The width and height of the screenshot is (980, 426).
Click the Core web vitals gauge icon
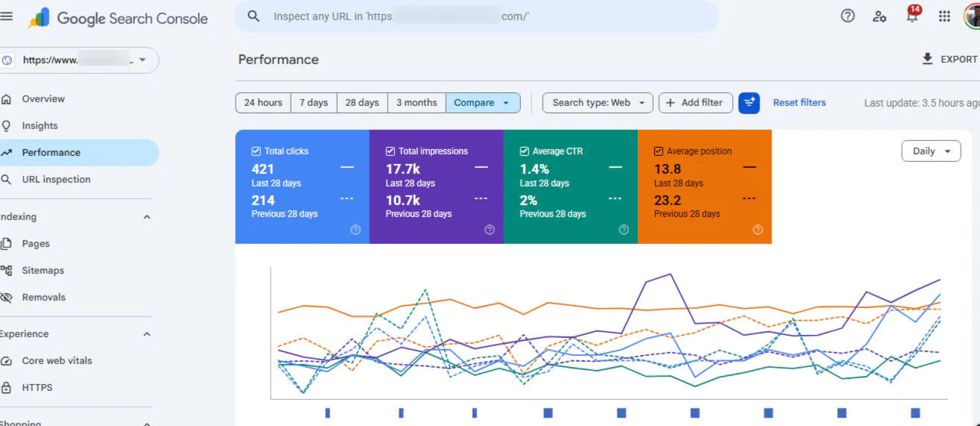(7, 360)
